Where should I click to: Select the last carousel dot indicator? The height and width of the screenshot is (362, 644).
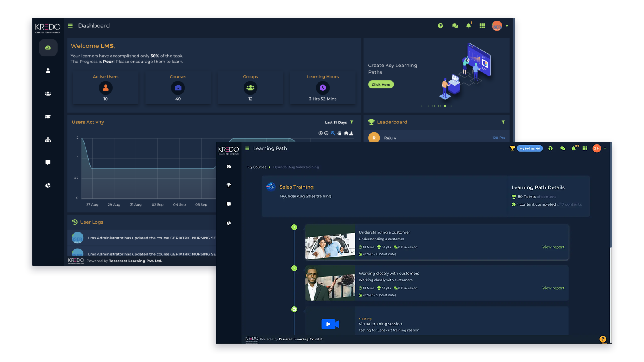[451, 106]
